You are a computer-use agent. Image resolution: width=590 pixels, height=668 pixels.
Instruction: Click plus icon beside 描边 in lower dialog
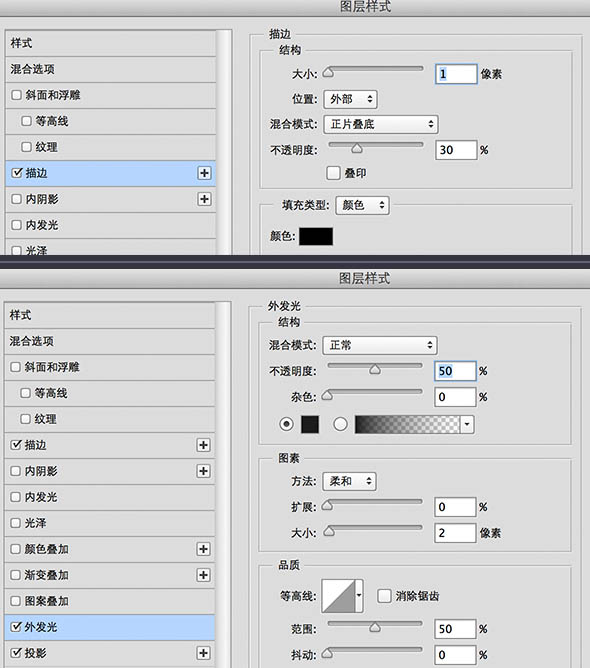[203, 445]
